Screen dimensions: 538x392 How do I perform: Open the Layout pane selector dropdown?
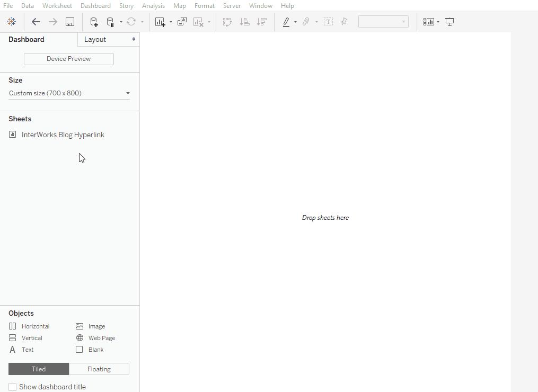tap(109, 40)
